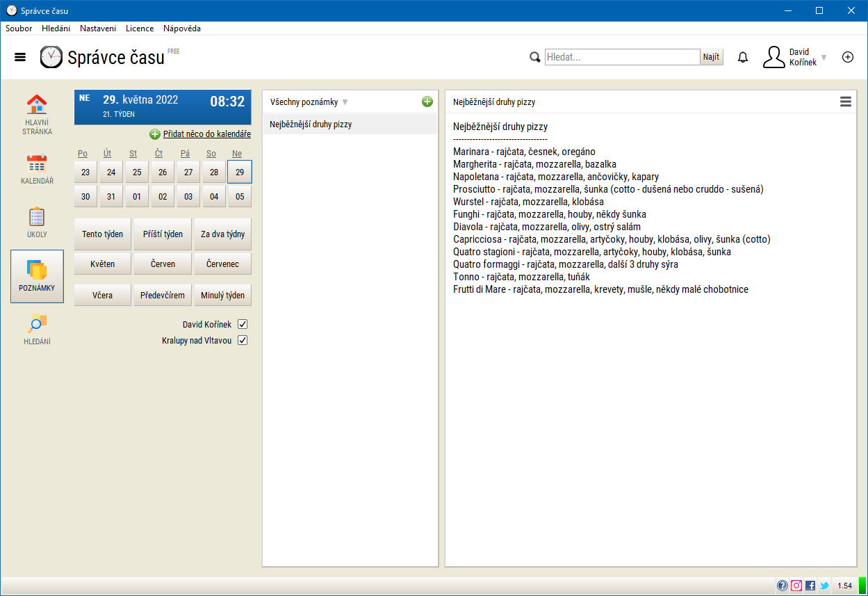The width and height of the screenshot is (868, 596).
Task: Click the Hledat search input field
Action: [621, 57]
